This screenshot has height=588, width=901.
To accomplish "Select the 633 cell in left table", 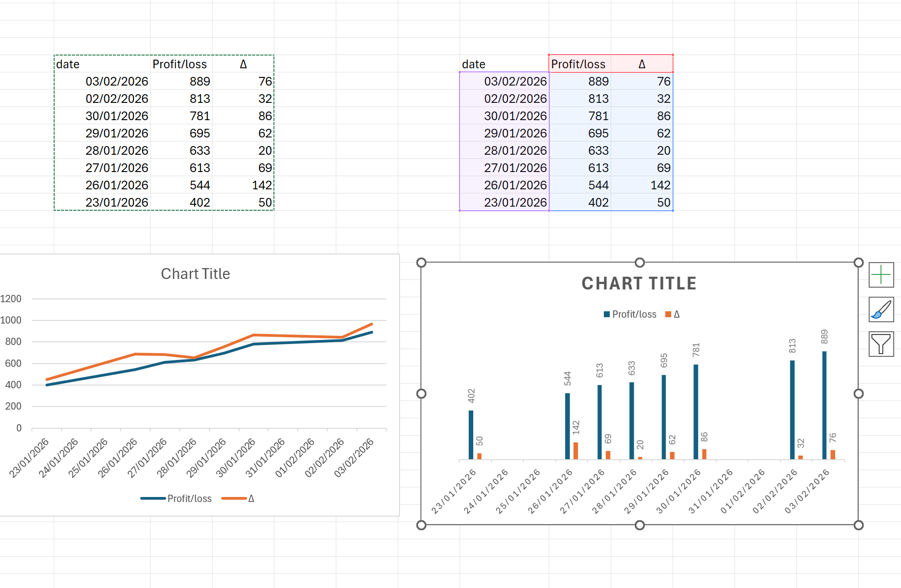I will tap(181, 150).
